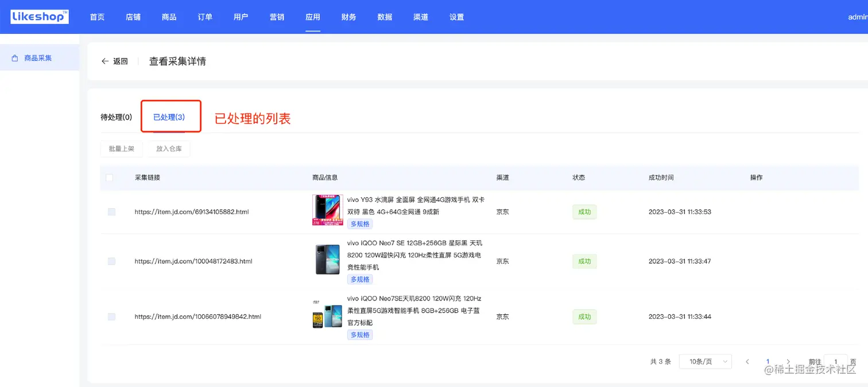Open the 商品 menu

tap(169, 17)
